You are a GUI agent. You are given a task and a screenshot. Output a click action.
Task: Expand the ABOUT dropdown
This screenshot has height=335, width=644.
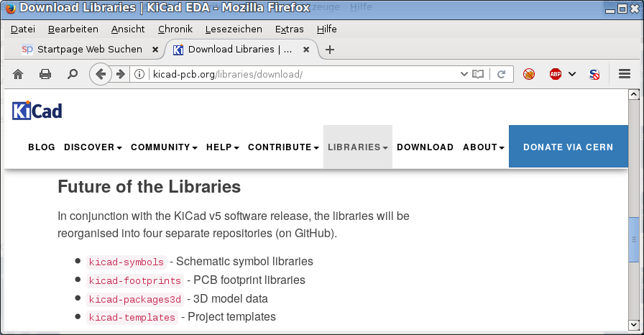pos(484,147)
